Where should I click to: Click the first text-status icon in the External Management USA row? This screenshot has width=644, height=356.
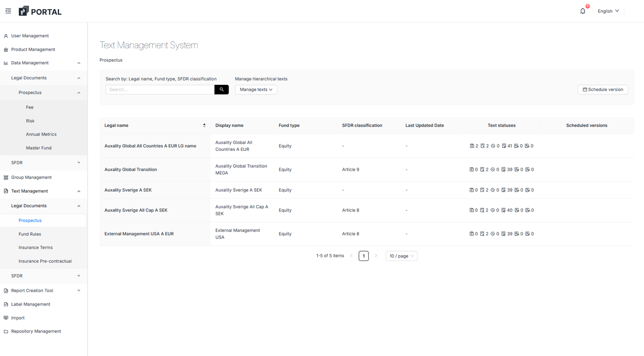click(472, 234)
